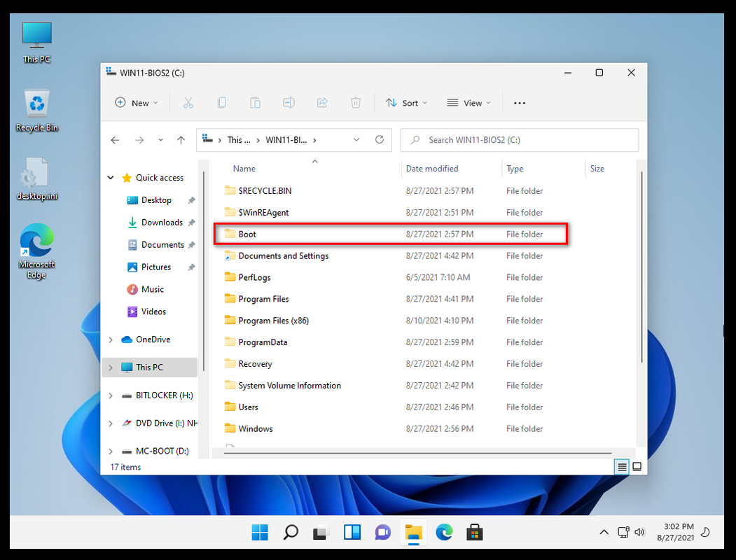
Task: Select the Recycle Bin desktop icon
Action: [x=36, y=111]
